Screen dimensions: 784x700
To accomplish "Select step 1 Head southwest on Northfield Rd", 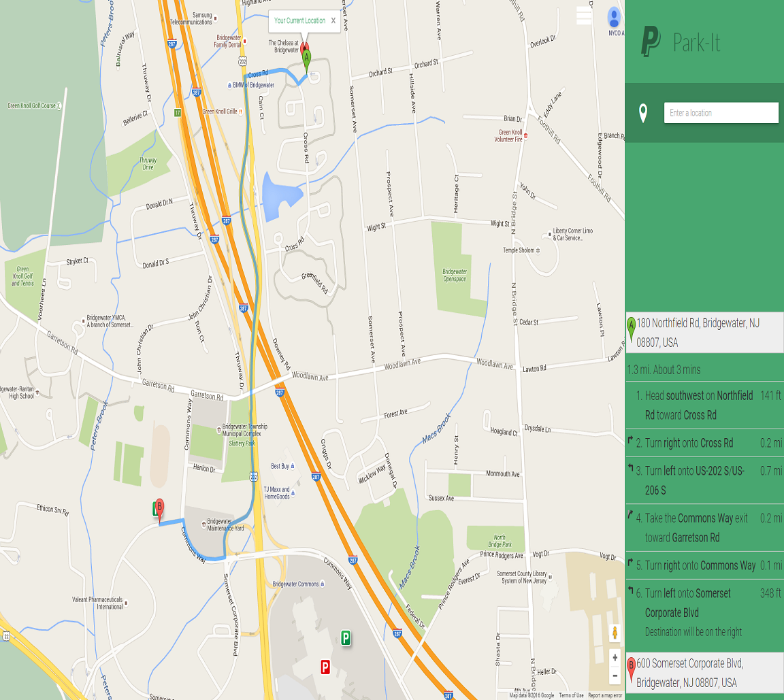I will click(704, 405).
